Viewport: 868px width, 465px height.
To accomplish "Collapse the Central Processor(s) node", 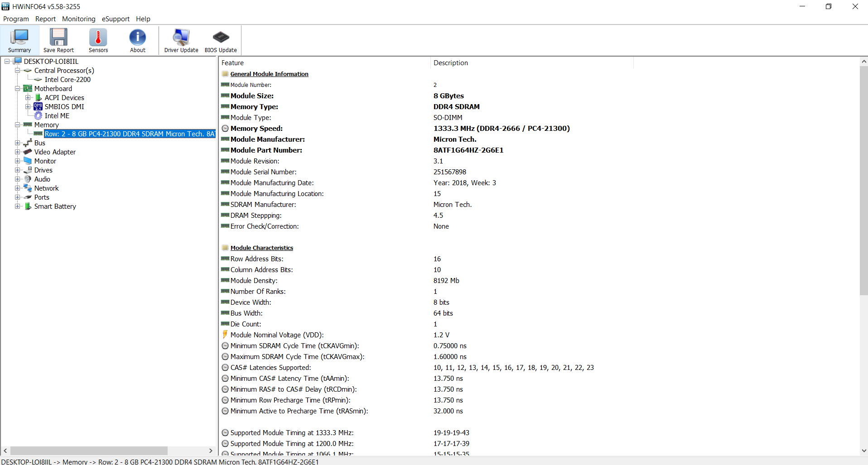I will (17, 70).
